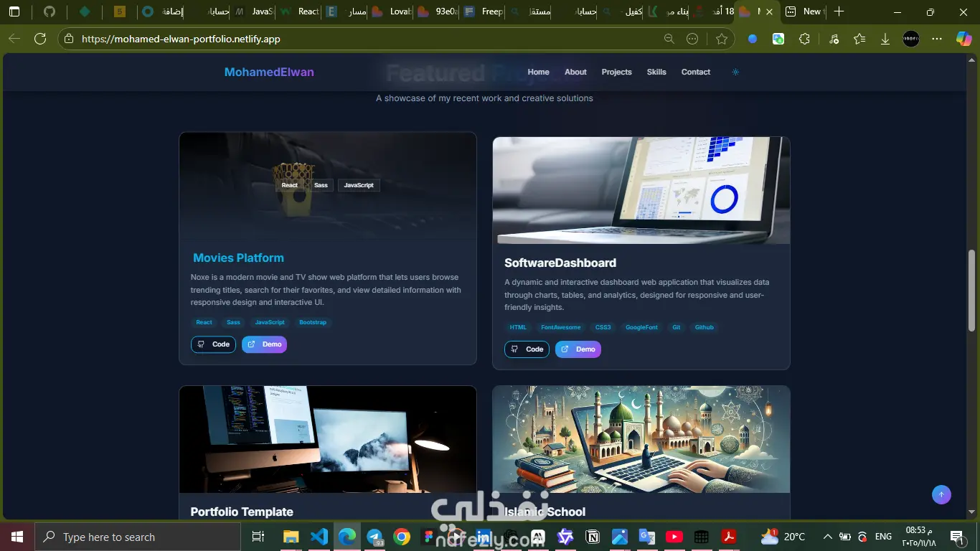This screenshot has width=980, height=551.
Task: Open the clock and date flyout
Action: click(x=920, y=537)
